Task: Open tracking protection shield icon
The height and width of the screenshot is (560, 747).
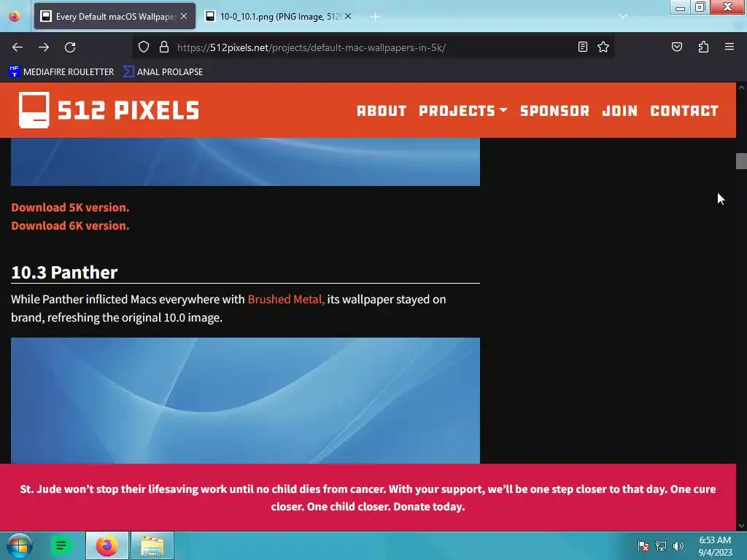Action: point(144,47)
